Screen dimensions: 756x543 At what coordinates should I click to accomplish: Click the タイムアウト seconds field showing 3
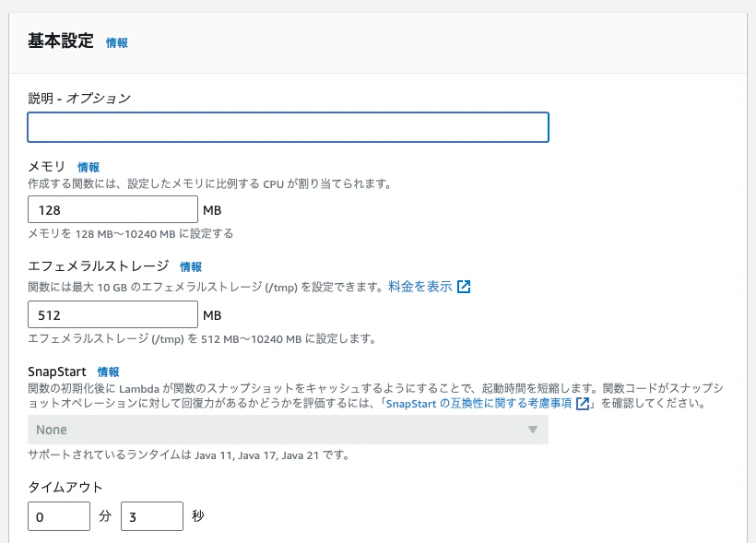[x=151, y=516]
